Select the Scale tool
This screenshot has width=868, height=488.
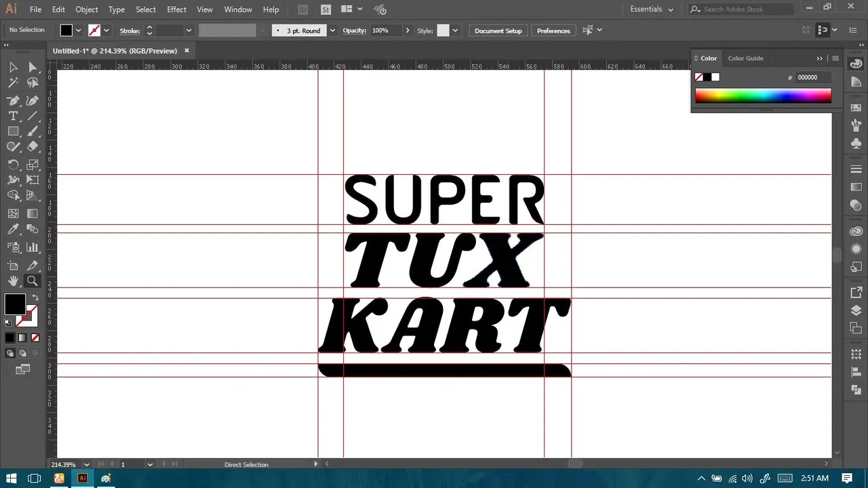[x=33, y=165]
